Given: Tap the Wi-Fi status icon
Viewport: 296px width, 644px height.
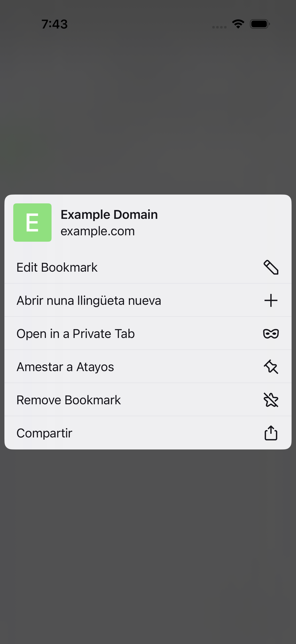Looking at the screenshot, I should [238, 24].
